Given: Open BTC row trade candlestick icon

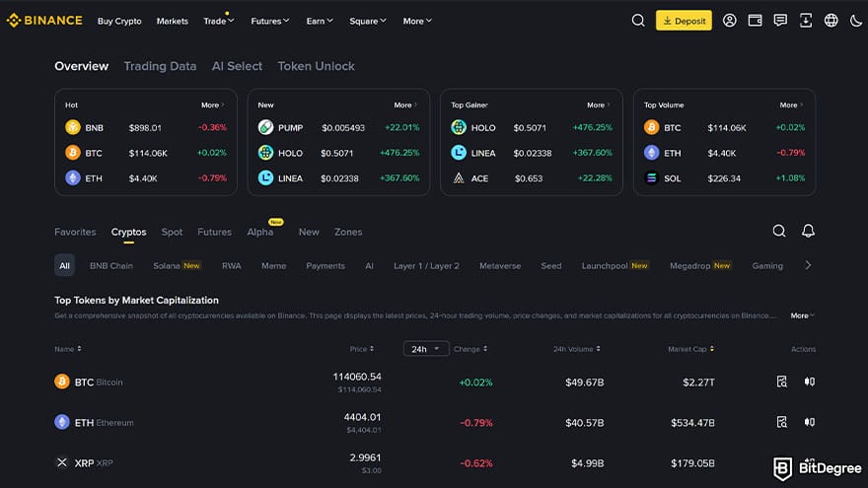Looking at the screenshot, I should (x=810, y=382).
